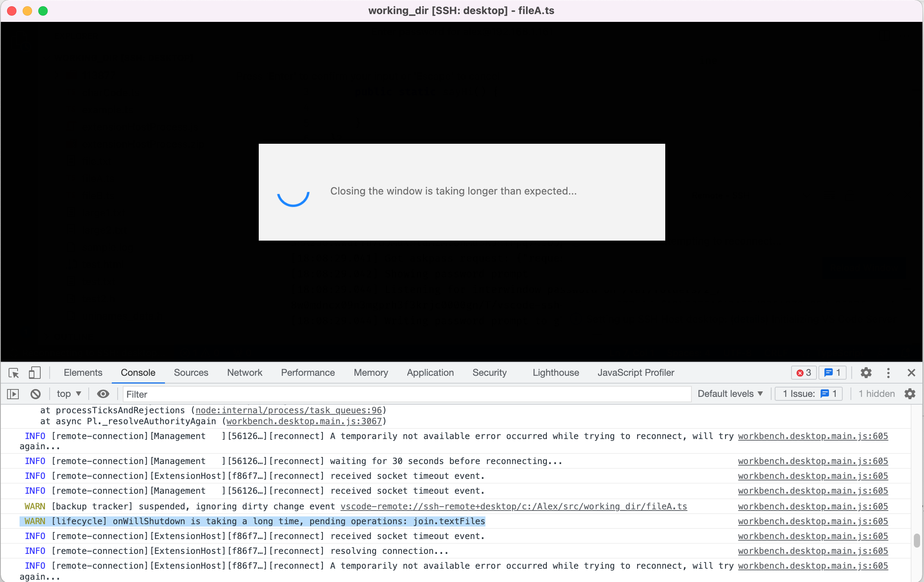Close the DevTools panel
The height and width of the screenshot is (582, 924).
coord(911,373)
